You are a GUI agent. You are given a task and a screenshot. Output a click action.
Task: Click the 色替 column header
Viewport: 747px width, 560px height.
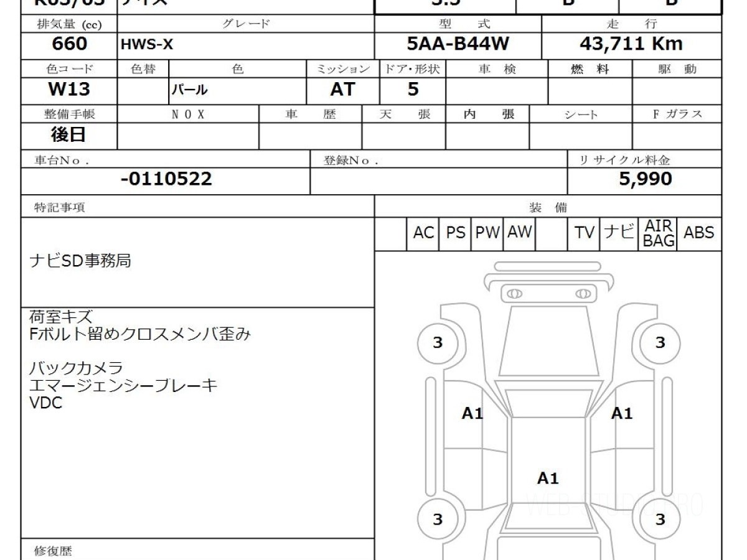pos(143,69)
